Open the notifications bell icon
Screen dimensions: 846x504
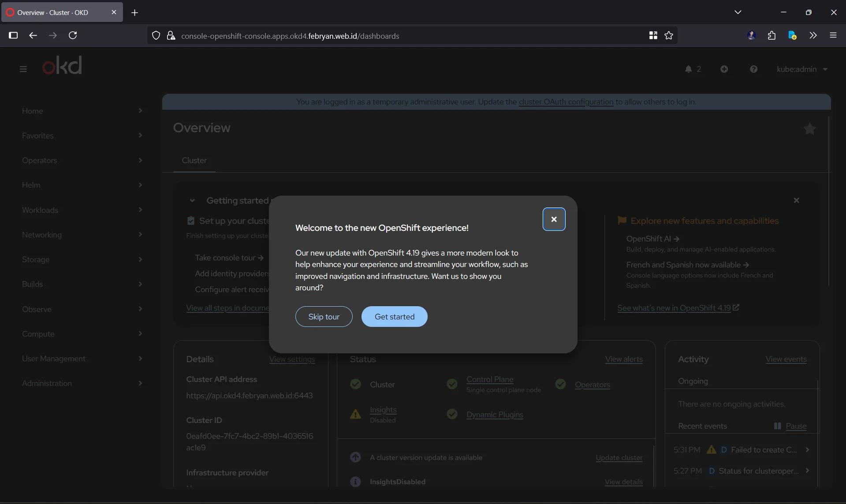(688, 69)
